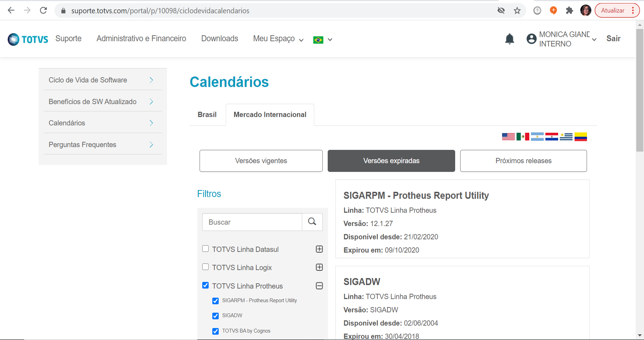Click the Calendários page heading

click(x=229, y=82)
